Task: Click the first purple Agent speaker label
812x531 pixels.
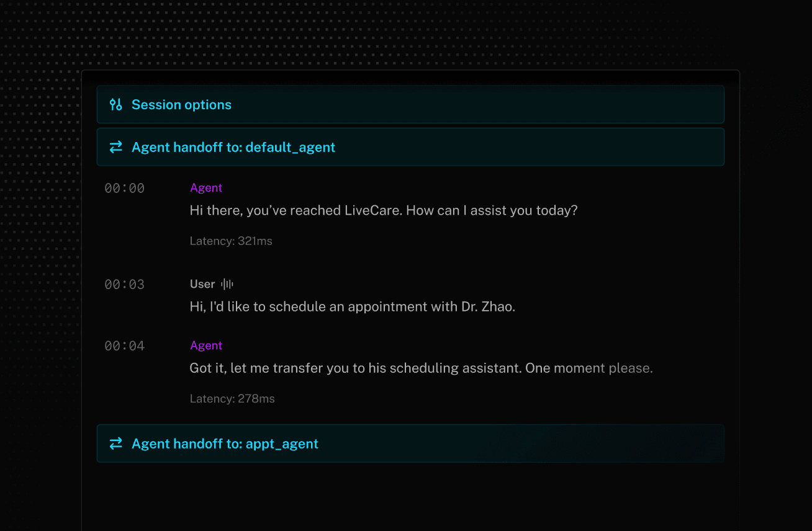Action: (206, 188)
